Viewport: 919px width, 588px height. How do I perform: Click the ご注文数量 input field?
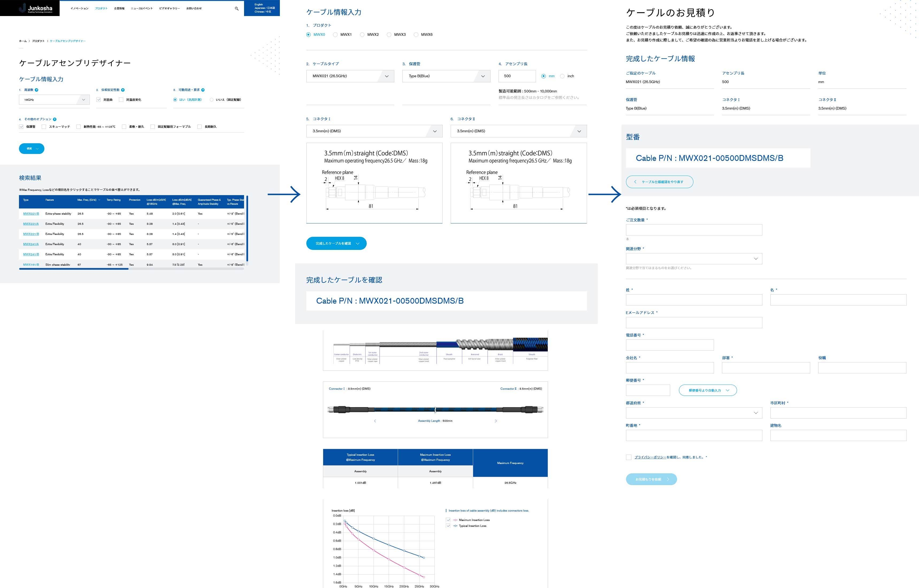[694, 230]
